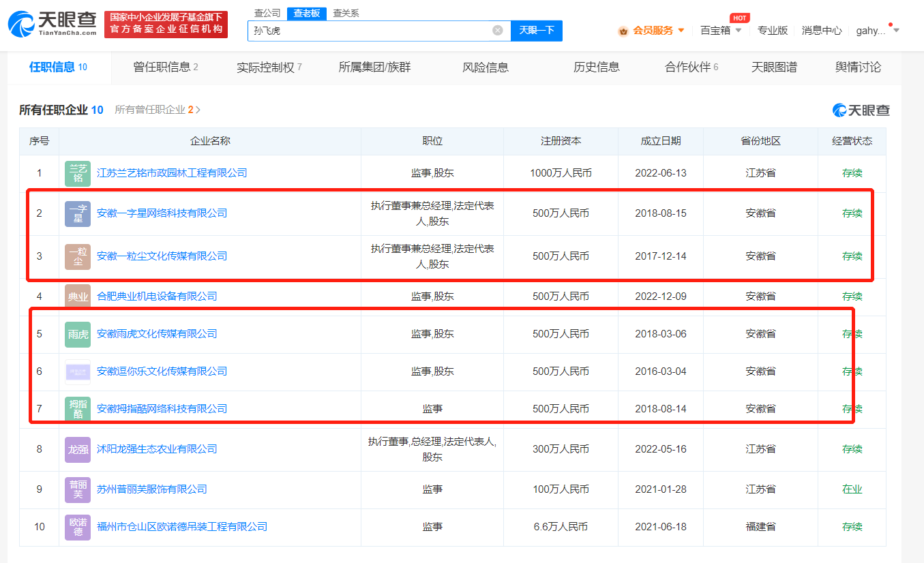Click the 官方备案企业征信机构 red banner
Screen dimensions: 924x563
166,25
